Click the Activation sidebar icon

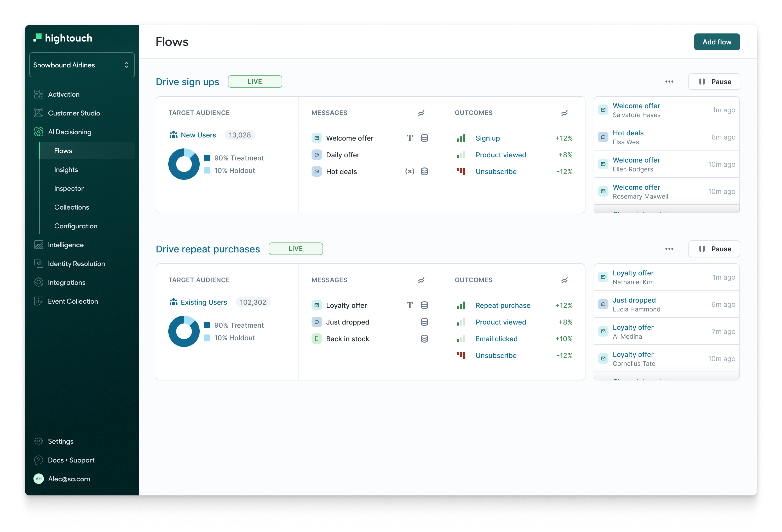39,94
